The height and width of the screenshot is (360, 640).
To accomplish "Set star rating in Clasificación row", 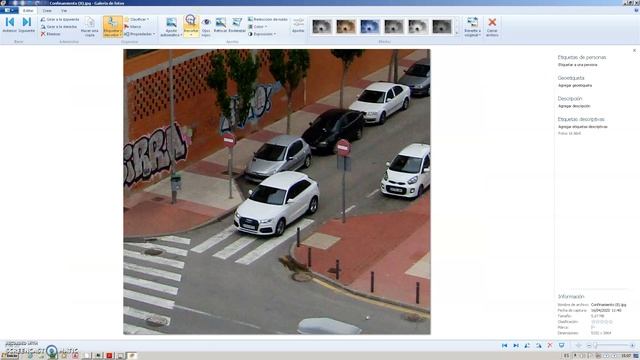I will [x=602, y=322].
